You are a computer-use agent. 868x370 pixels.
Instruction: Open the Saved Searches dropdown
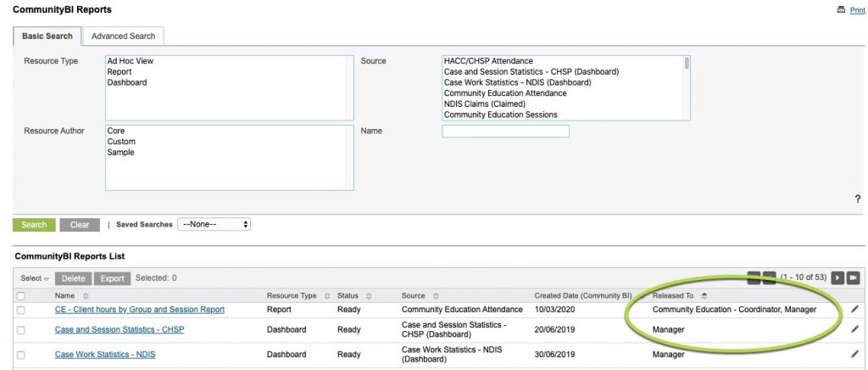click(x=214, y=224)
